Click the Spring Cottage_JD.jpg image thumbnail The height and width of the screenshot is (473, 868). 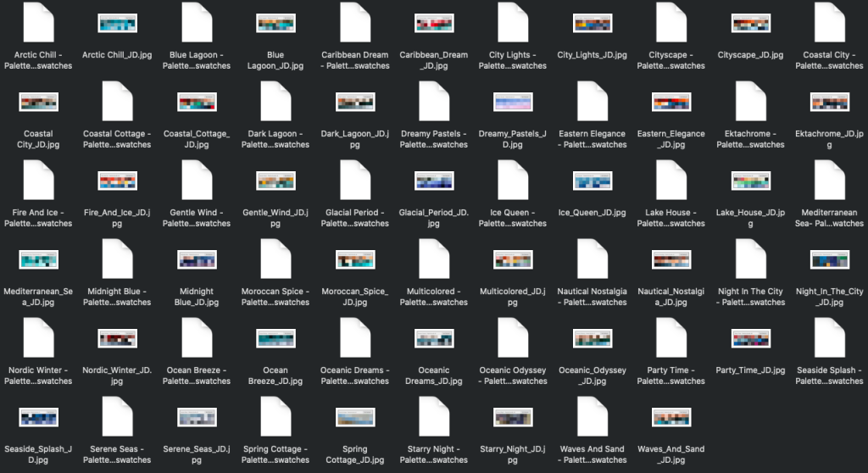coord(355,418)
